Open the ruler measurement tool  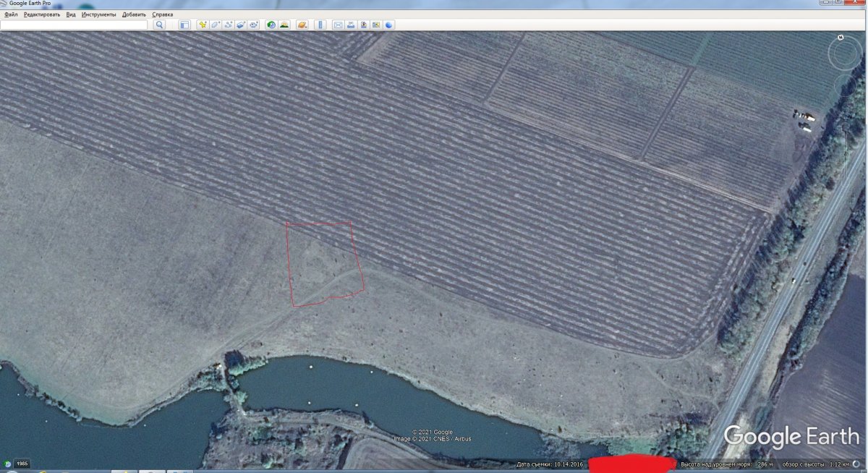tap(320, 25)
